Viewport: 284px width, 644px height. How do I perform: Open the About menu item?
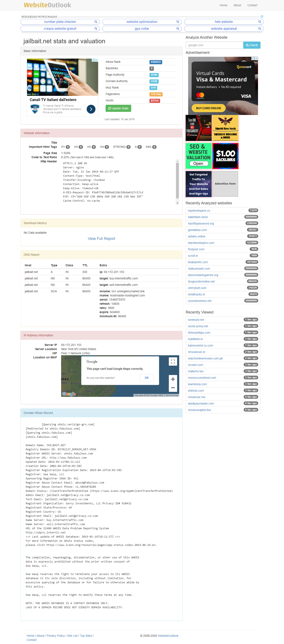click(237, 5)
